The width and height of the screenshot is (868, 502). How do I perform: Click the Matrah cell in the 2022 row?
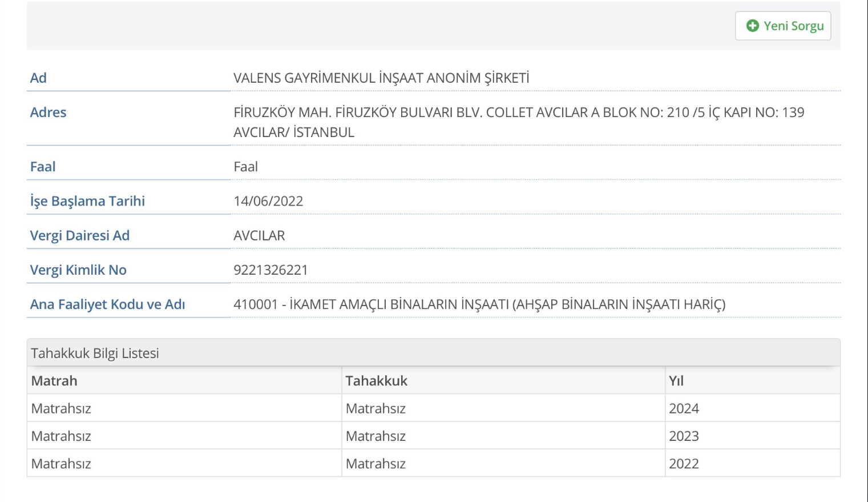61,464
